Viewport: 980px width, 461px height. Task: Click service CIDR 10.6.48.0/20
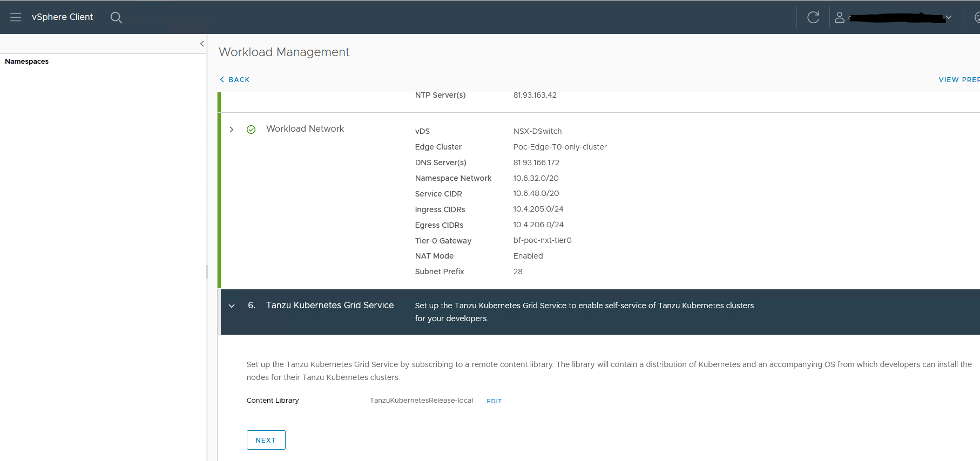click(536, 193)
